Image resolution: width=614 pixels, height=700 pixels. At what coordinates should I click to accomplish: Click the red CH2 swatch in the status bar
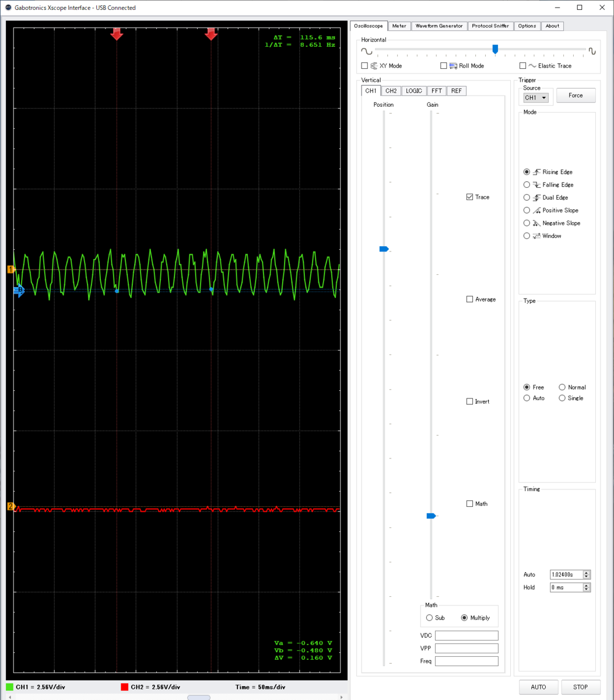click(x=124, y=687)
